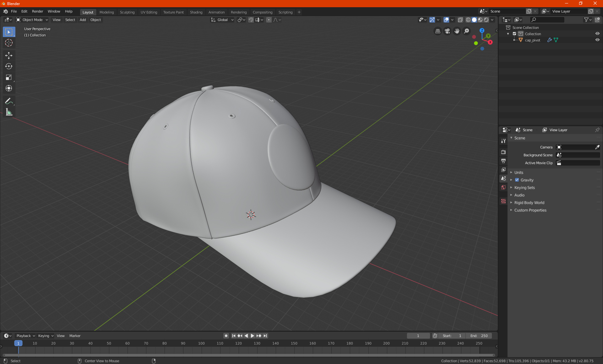The height and width of the screenshot is (364, 603).
Task: Activate the Annotate pencil tool
Action: pyautogui.click(x=9, y=101)
